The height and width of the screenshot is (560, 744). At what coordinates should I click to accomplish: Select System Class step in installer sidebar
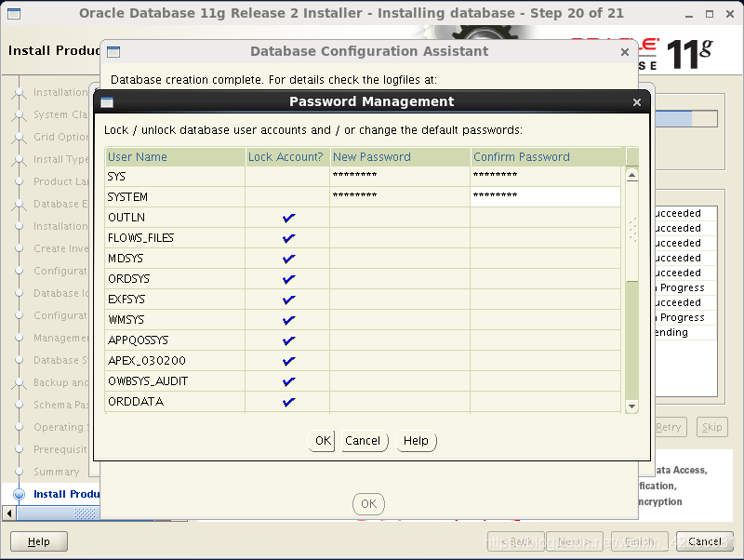tap(60, 114)
